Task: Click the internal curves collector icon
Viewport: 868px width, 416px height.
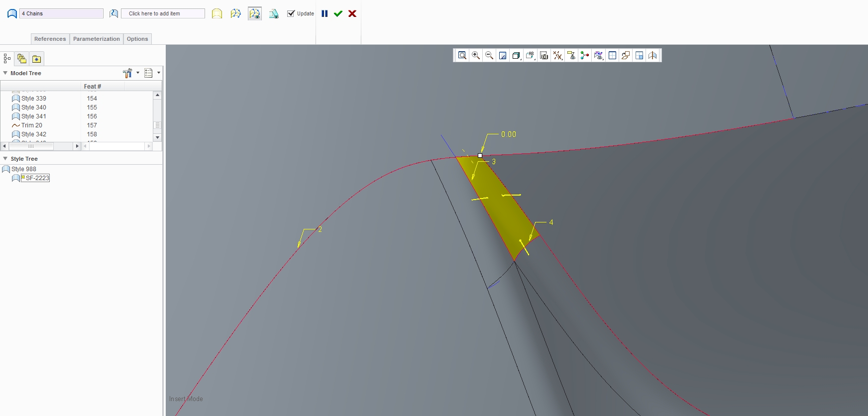Action: coord(114,13)
